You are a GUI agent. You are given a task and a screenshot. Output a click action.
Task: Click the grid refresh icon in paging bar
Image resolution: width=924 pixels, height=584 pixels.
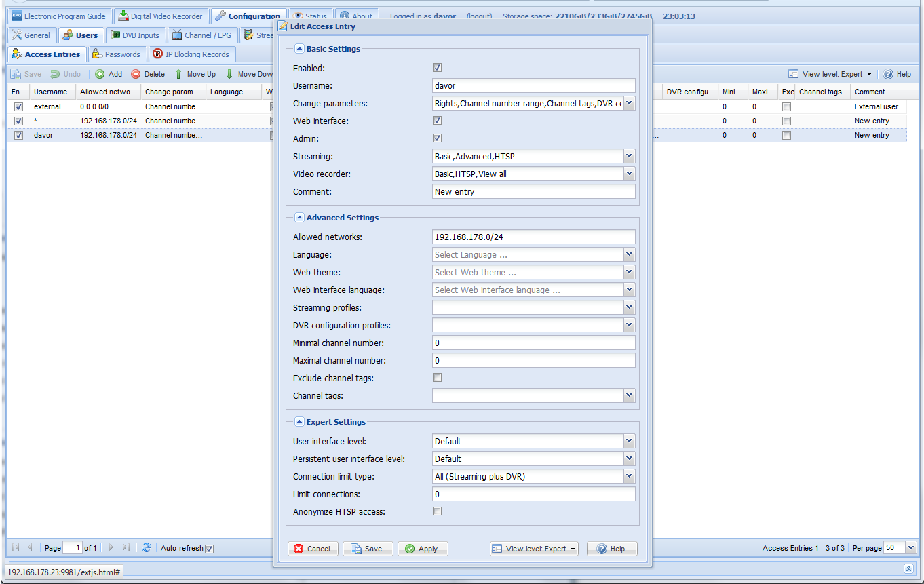[x=147, y=548]
